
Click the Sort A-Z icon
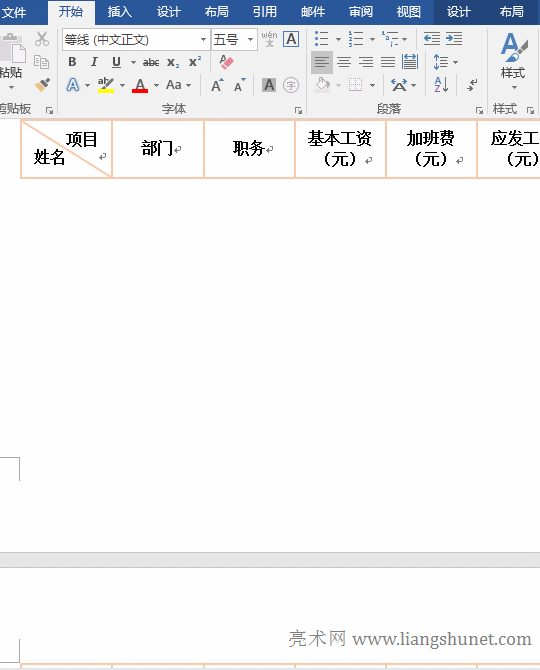[x=441, y=85]
